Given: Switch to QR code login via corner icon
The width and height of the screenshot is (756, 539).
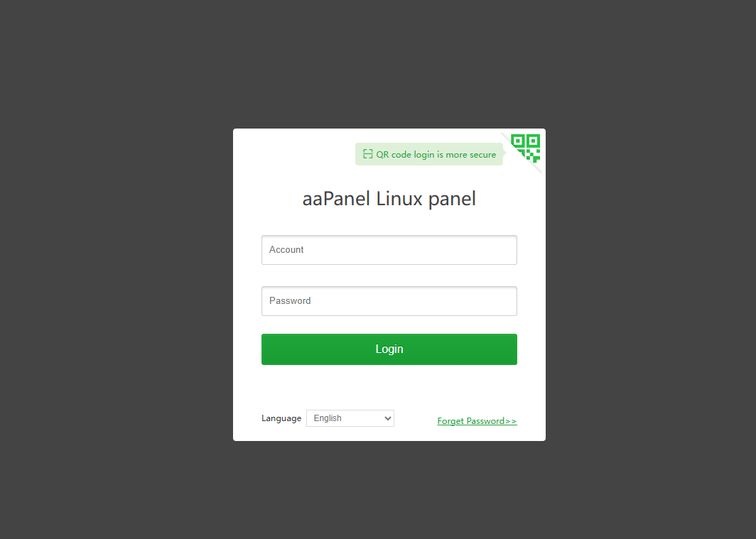Looking at the screenshot, I should tap(526, 147).
